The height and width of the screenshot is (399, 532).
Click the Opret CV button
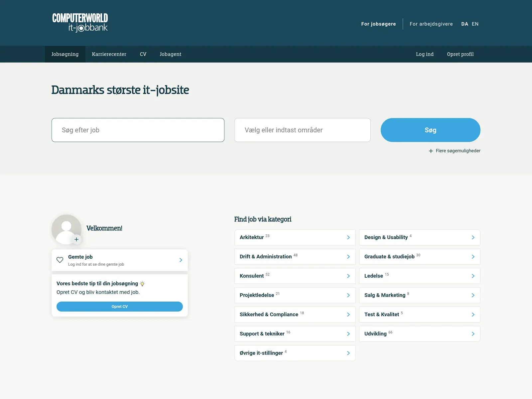120,307
